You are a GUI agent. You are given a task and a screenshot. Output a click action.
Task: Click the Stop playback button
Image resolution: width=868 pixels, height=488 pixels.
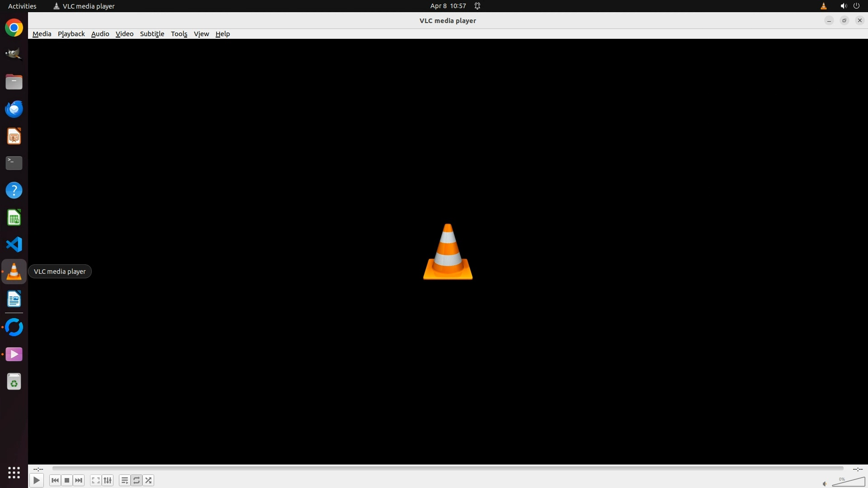tap(67, 480)
